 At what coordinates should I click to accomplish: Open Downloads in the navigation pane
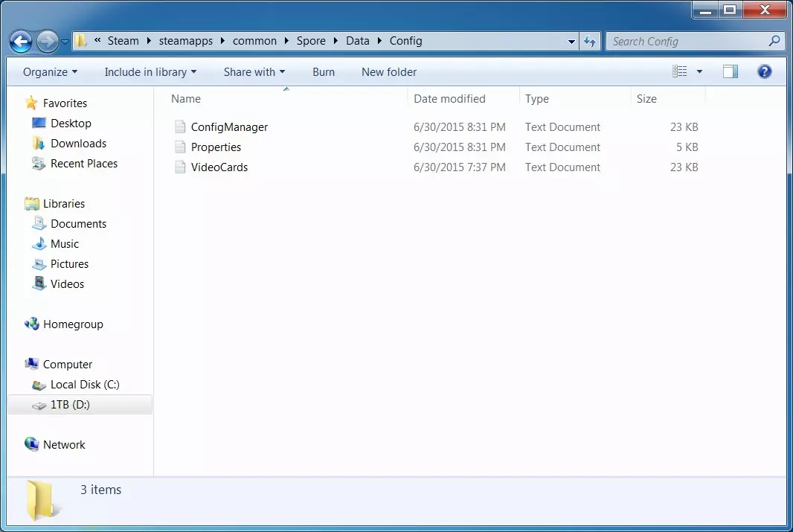[78, 144]
